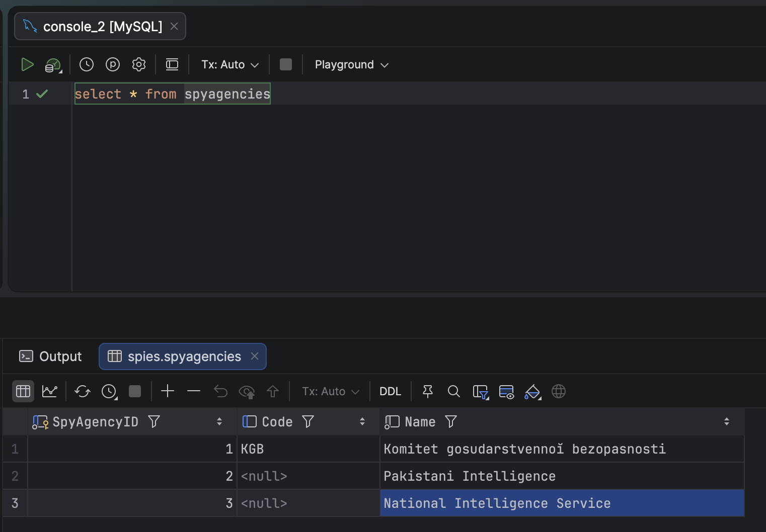This screenshot has width=766, height=532.
Task: Click the top Stop execution square
Action: point(286,64)
